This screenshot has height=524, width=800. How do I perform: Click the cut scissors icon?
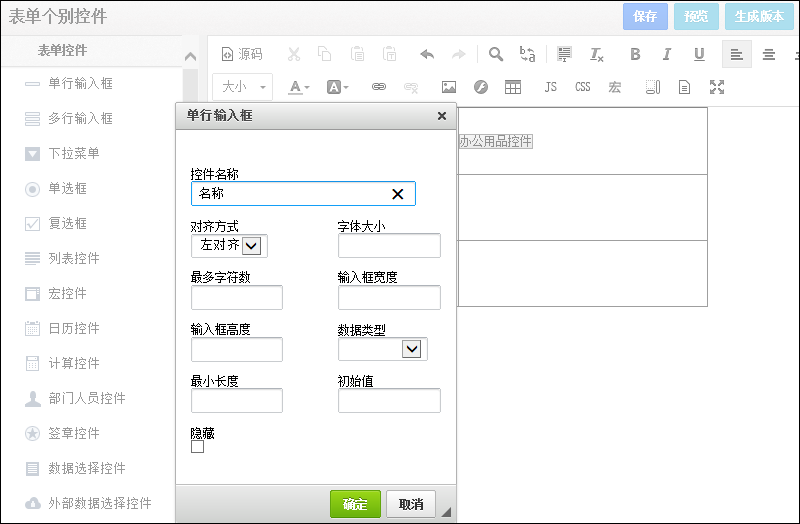294,54
